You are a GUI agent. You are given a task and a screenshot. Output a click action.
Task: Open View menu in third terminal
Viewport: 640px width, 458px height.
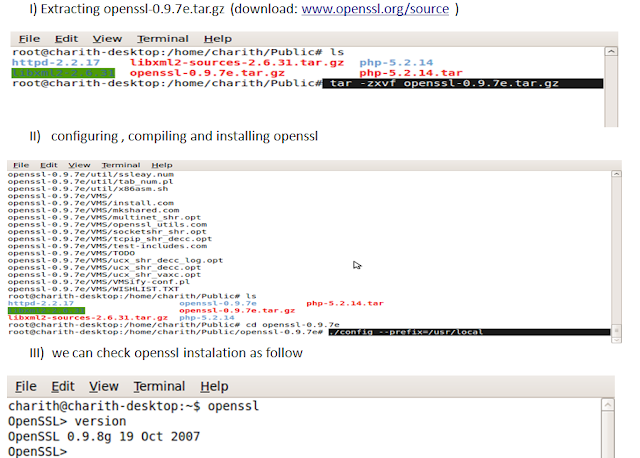click(x=104, y=386)
